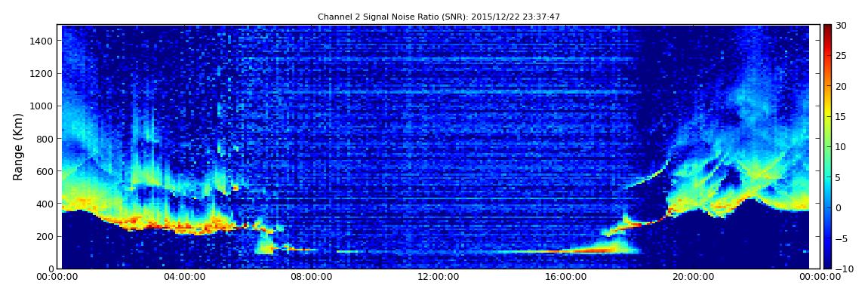Click the 600 range tick label
The height and width of the screenshot is (307, 868).
tap(45, 171)
